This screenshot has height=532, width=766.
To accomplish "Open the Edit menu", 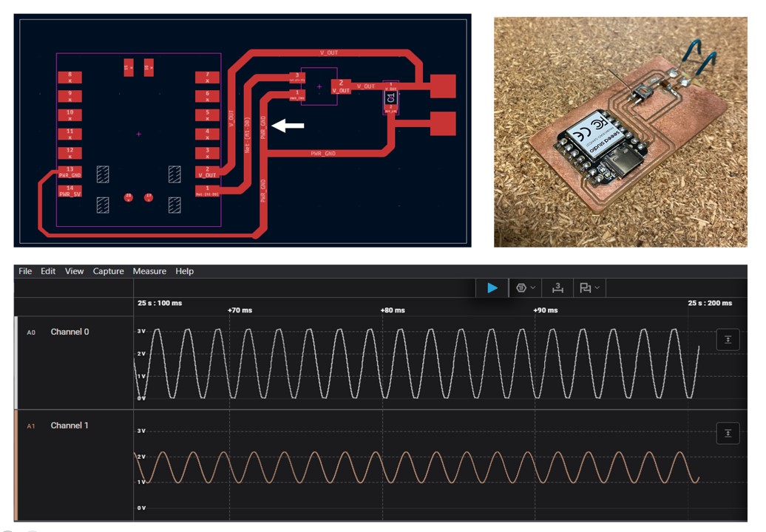I will tap(48, 271).
